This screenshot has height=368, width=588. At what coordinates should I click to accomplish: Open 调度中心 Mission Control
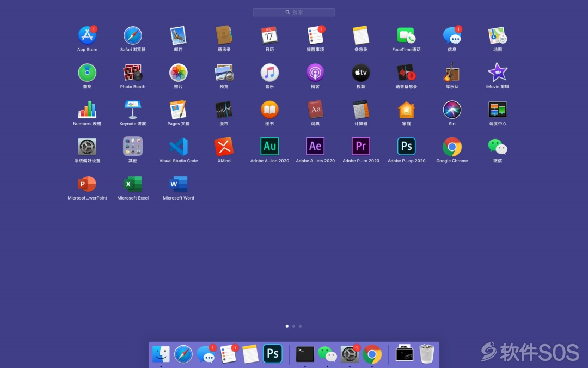498,110
